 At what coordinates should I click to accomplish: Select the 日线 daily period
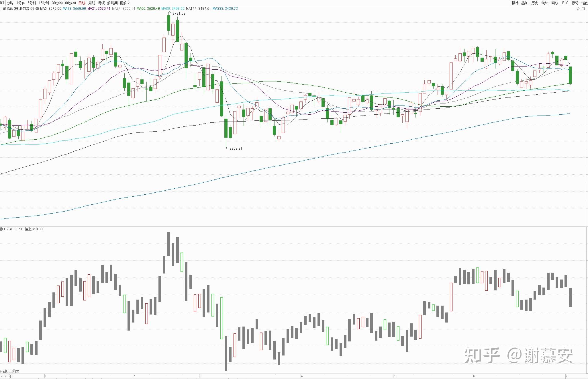[x=82, y=3]
